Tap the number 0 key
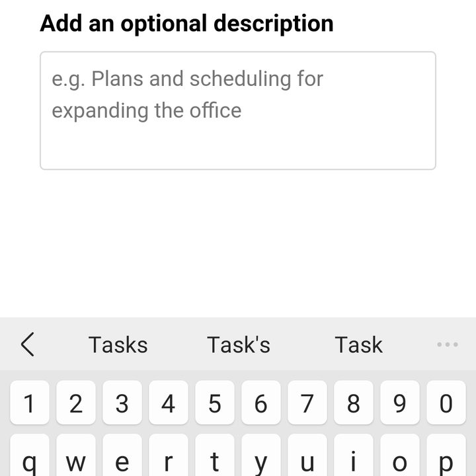Image resolution: width=476 pixels, height=476 pixels. [446, 403]
